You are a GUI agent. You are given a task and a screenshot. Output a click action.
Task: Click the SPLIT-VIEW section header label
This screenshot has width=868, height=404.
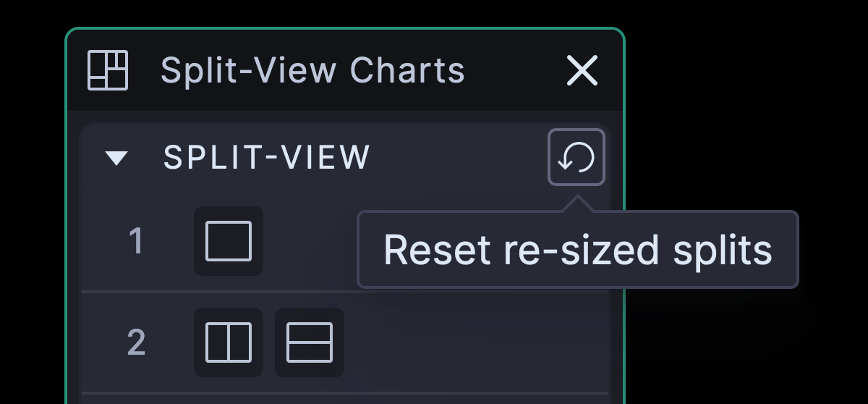[267, 157]
